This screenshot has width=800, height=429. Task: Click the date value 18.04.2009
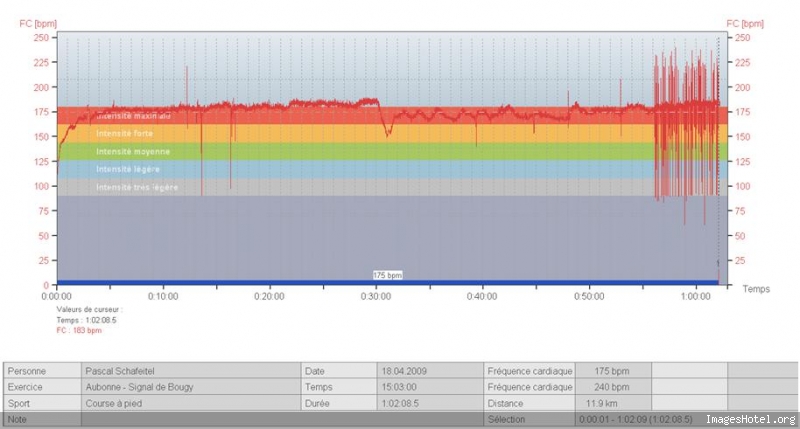pos(404,371)
